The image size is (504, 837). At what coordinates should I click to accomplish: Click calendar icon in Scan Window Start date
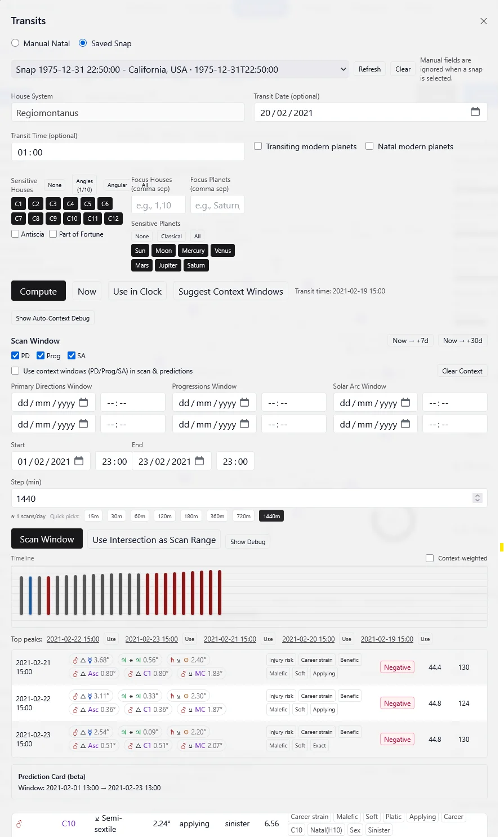(x=79, y=461)
